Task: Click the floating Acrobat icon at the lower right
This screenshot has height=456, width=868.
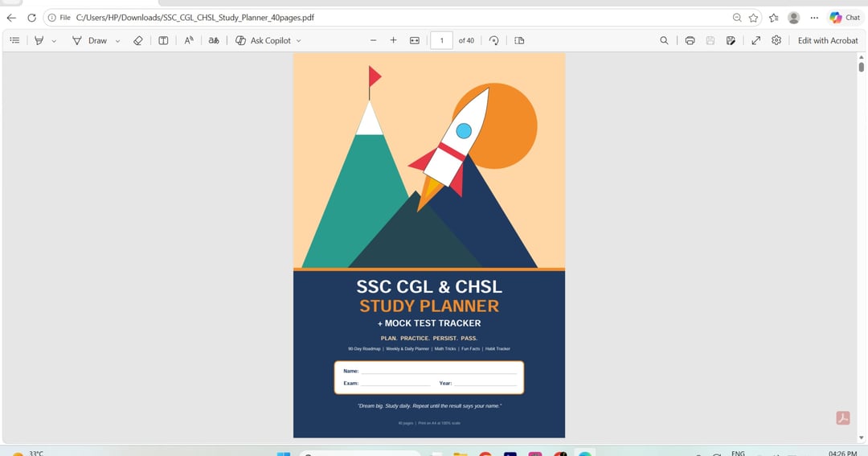Action: click(842, 417)
